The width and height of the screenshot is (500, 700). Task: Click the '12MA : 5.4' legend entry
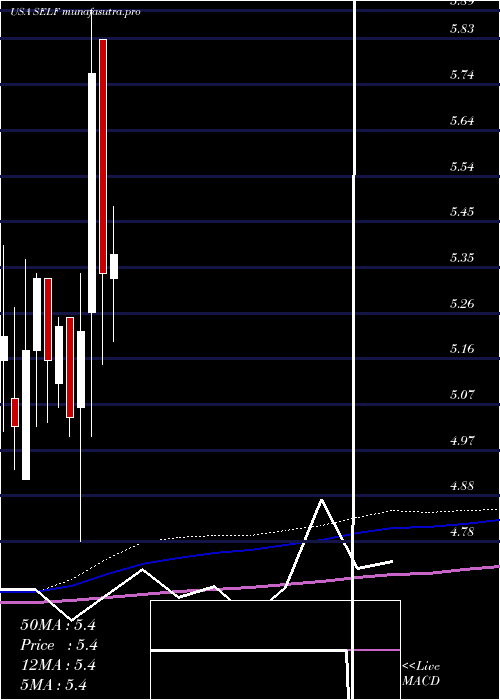coord(58,665)
